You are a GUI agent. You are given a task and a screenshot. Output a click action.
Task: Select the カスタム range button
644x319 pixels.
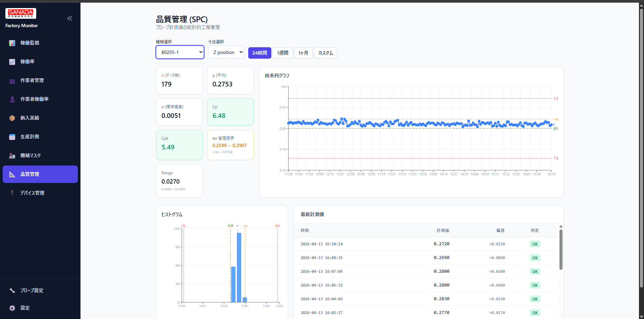(x=325, y=53)
